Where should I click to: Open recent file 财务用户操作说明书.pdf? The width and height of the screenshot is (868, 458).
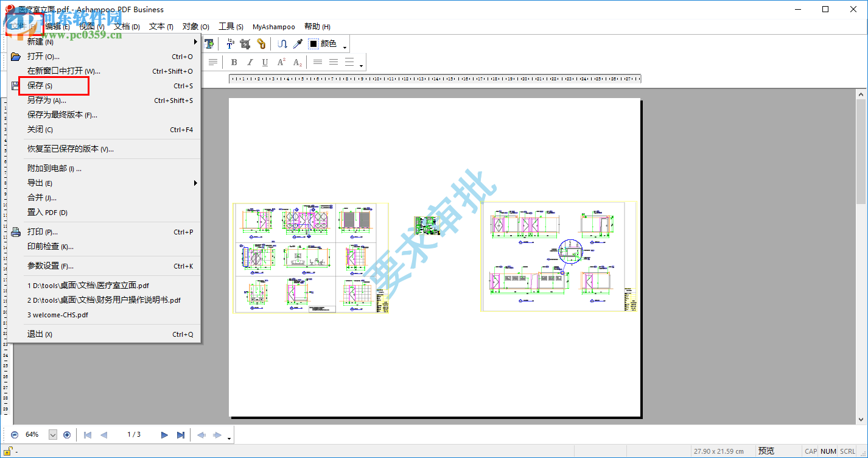tap(103, 300)
